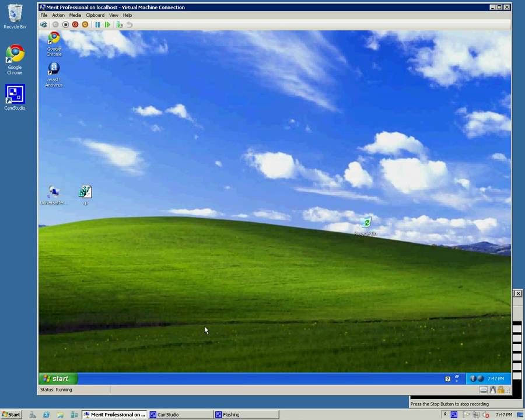The height and width of the screenshot is (420, 525).
Task: Open the Action menu
Action: tap(58, 15)
